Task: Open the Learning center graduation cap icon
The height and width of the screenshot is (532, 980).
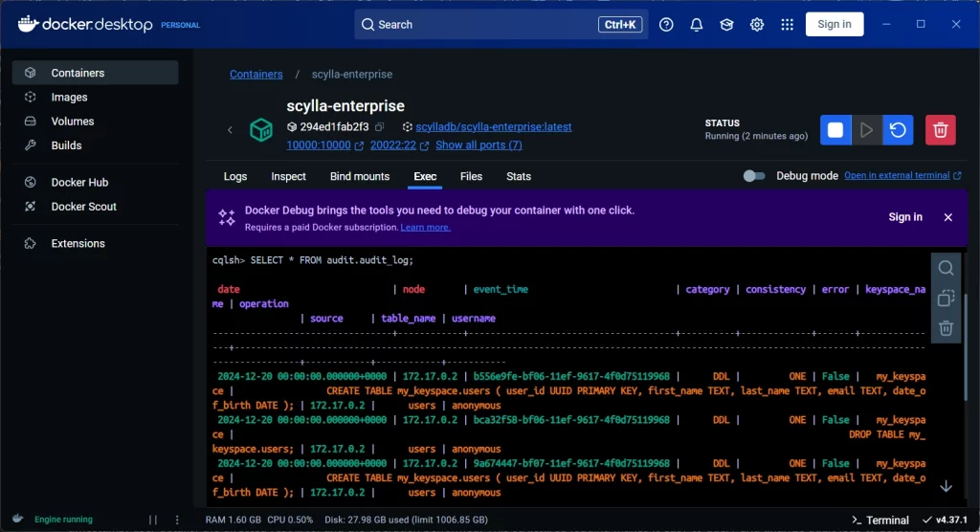Action: [x=726, y=24]
